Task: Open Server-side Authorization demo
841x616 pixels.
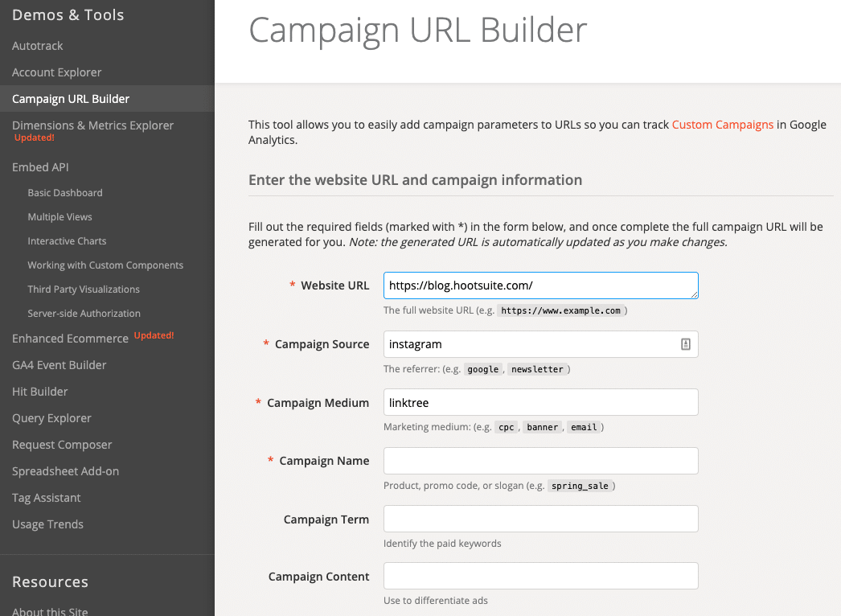Action: [x=84, y=314]
